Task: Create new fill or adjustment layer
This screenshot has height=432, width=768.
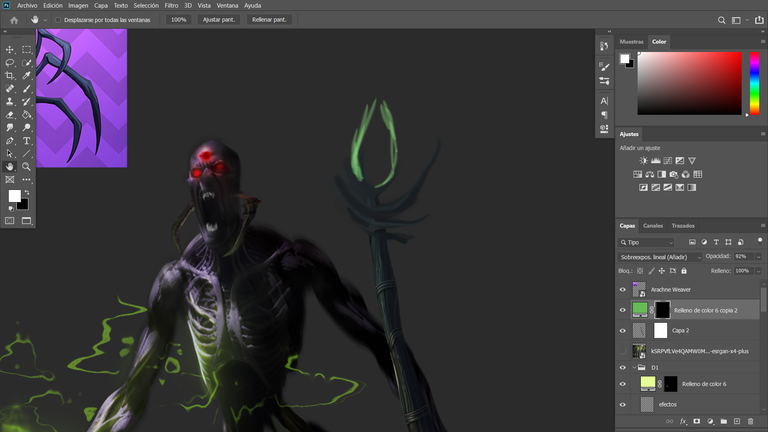Action: click(710, 421)
